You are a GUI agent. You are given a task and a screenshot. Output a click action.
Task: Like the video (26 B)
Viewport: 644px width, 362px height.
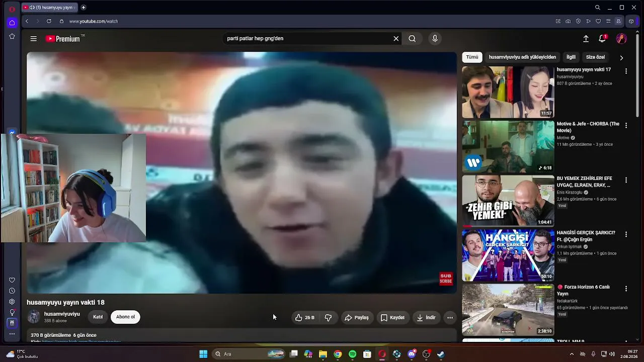click(x=305, y=317)
